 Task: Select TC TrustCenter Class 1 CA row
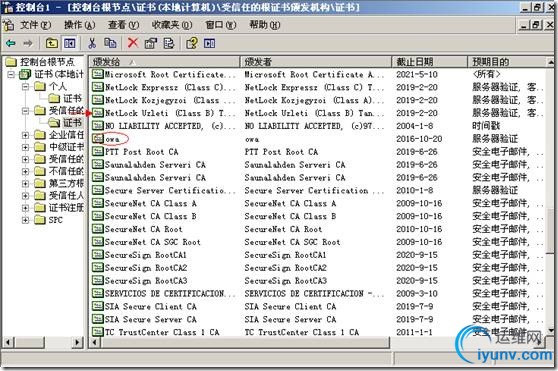pyautogui.click(x=317, y=332)
